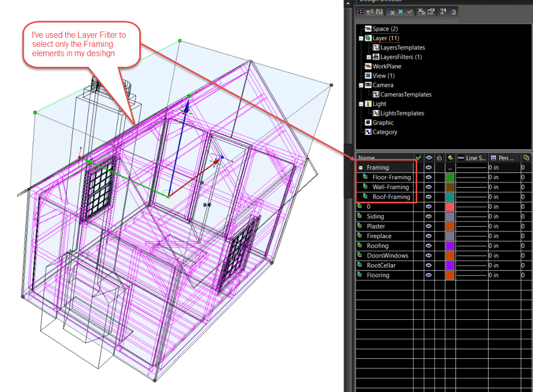Open teal color swatch of Roof-Framing
This screenshot has width=533, height=392.
(450, 197)
